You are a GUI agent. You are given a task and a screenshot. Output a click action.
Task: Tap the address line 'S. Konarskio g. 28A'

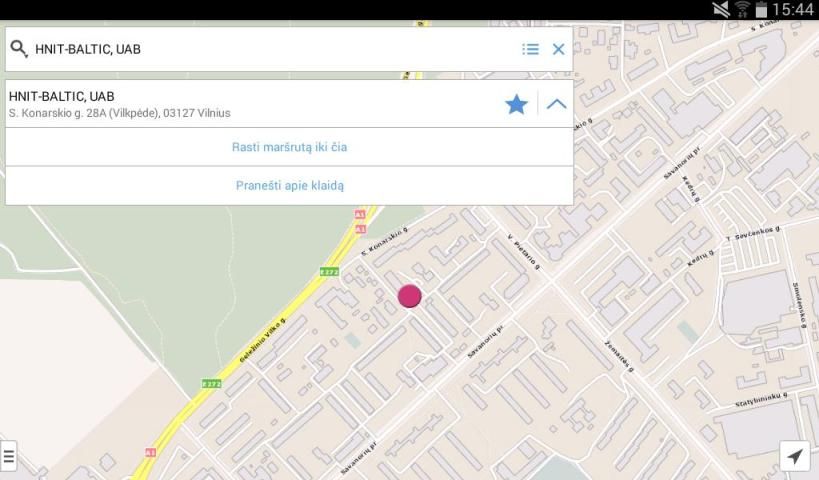[119, 113]
